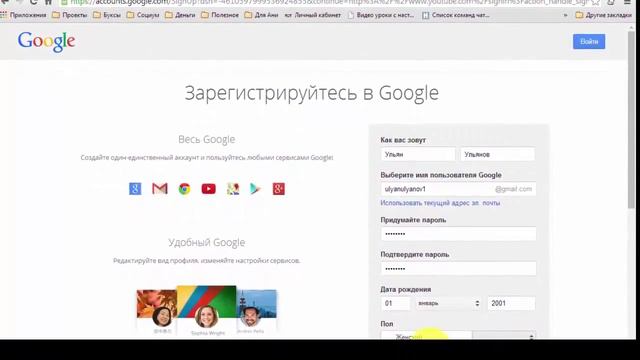Click the Google+ icon

[279, 189]
